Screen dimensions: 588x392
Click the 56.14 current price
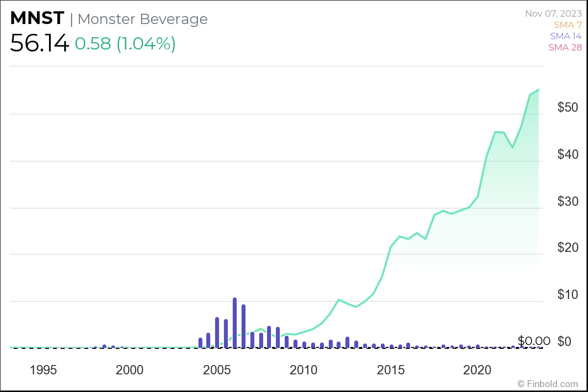[x=39, y=44]
